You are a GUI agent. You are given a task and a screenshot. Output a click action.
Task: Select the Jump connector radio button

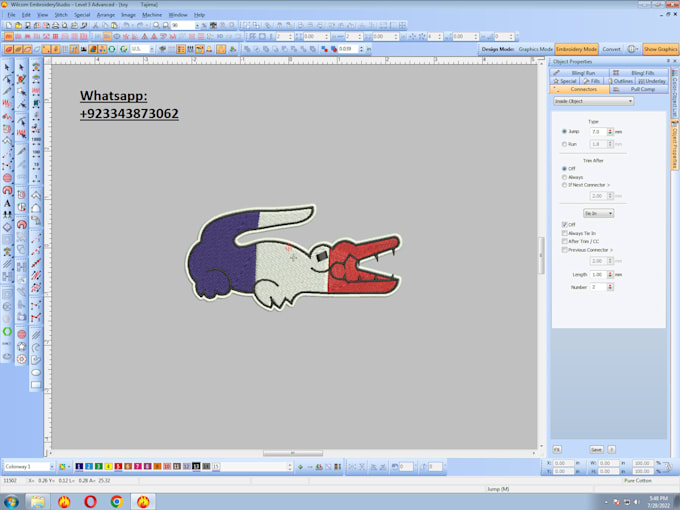click(x=564, y=131)
